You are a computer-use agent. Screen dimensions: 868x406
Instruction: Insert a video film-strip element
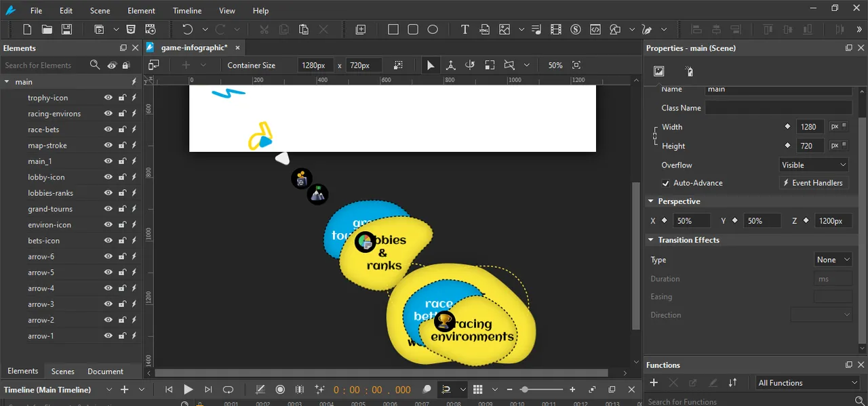556,29
